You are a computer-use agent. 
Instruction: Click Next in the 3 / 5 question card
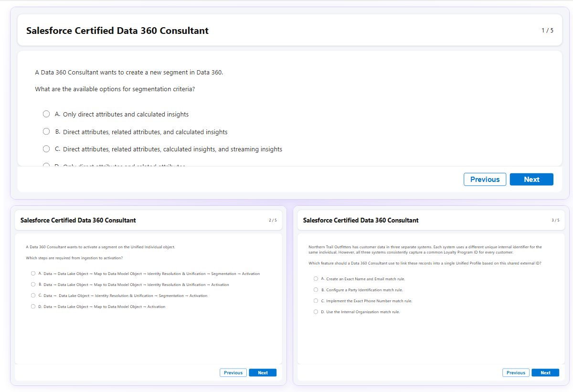[x=545, y=372]
